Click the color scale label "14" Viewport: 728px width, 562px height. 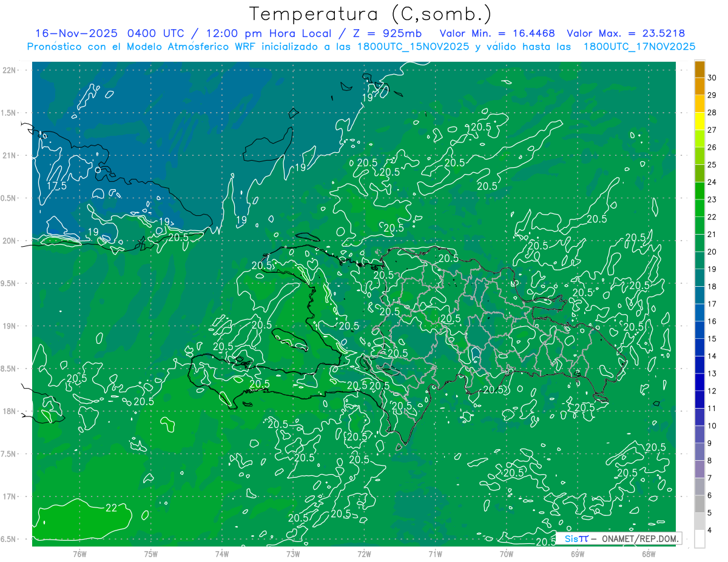click(x=712, y=356)
